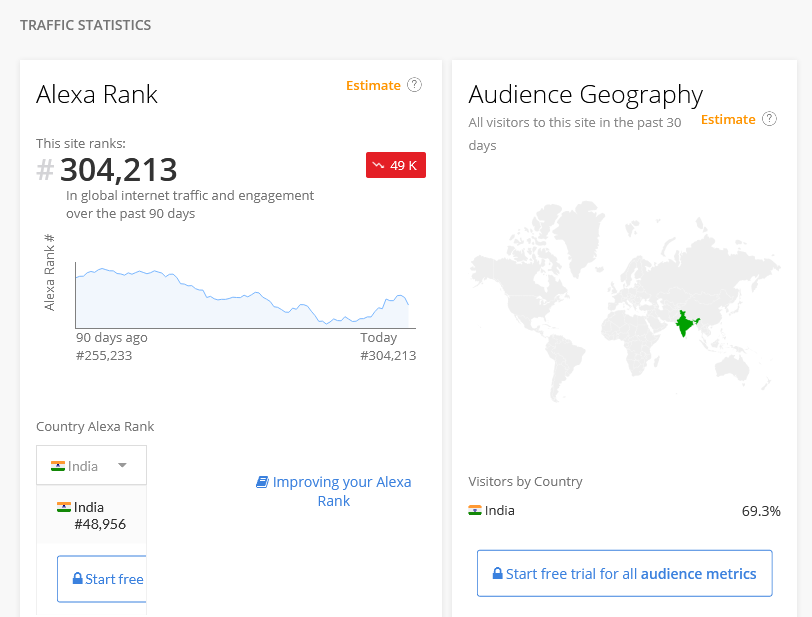Click the 'TRAFFIC STATISTICS' section title
The image size is (812, 617).
click(x=85, y=25)
